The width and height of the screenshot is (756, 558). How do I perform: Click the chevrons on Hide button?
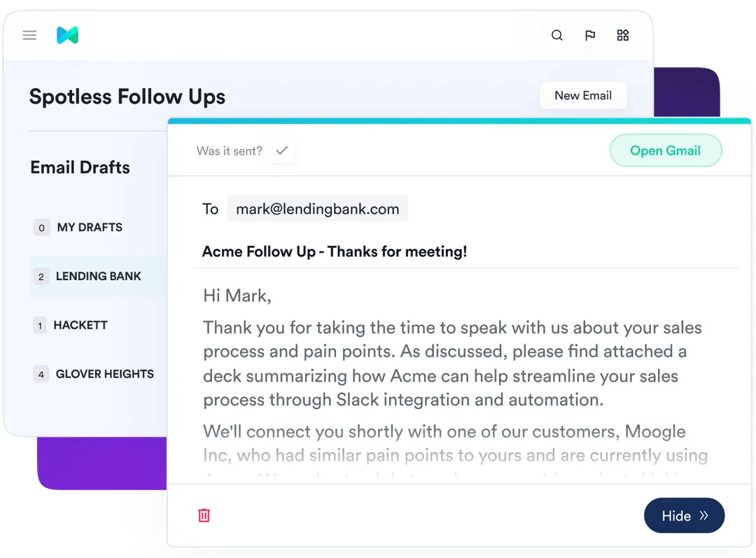click(704, 515)
